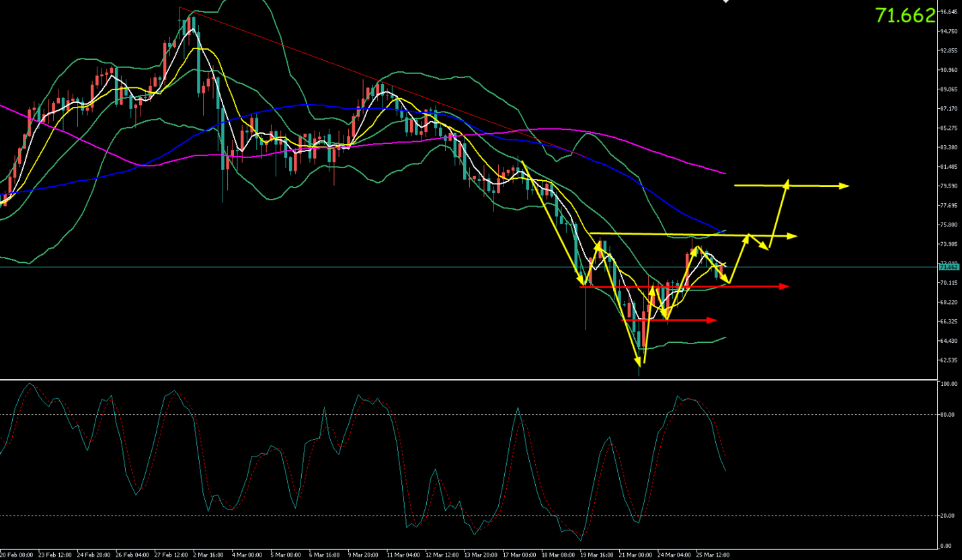This screenshot has width=962, height=560.
Task: Click the 20 Feb 08:00 time label
Action: coord(18,555)
